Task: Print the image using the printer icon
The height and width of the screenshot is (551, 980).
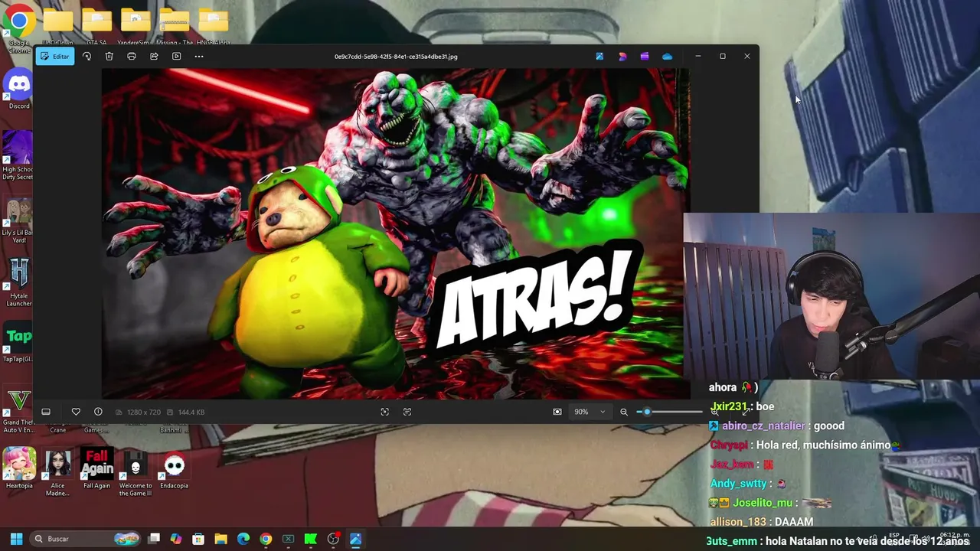Action: (132, 56)
